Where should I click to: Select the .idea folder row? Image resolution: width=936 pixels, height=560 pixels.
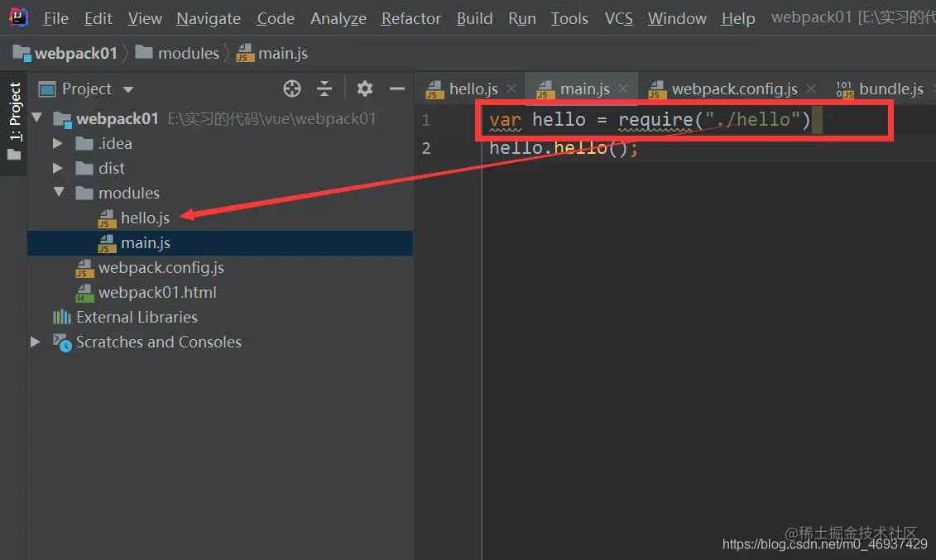tap(220, 143)
